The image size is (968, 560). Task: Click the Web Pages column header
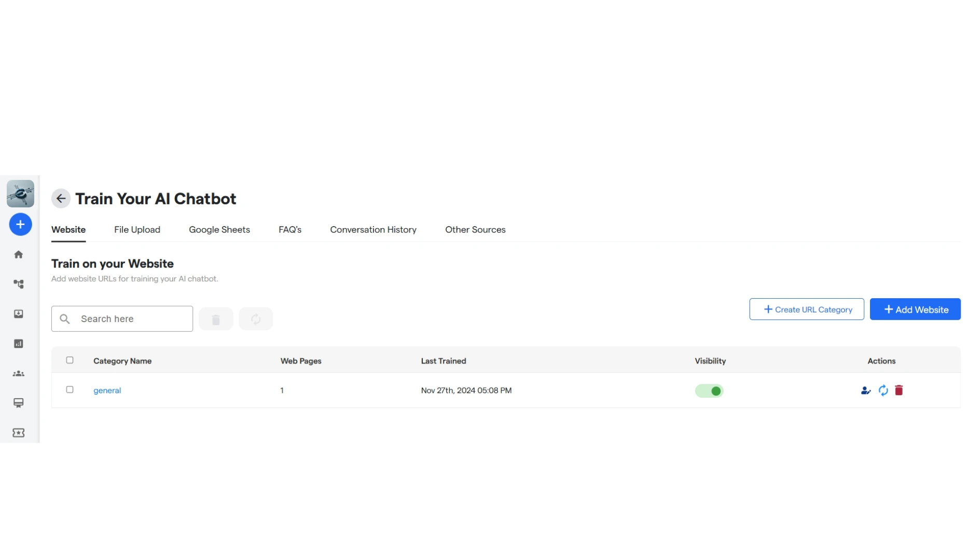point(301,361)
